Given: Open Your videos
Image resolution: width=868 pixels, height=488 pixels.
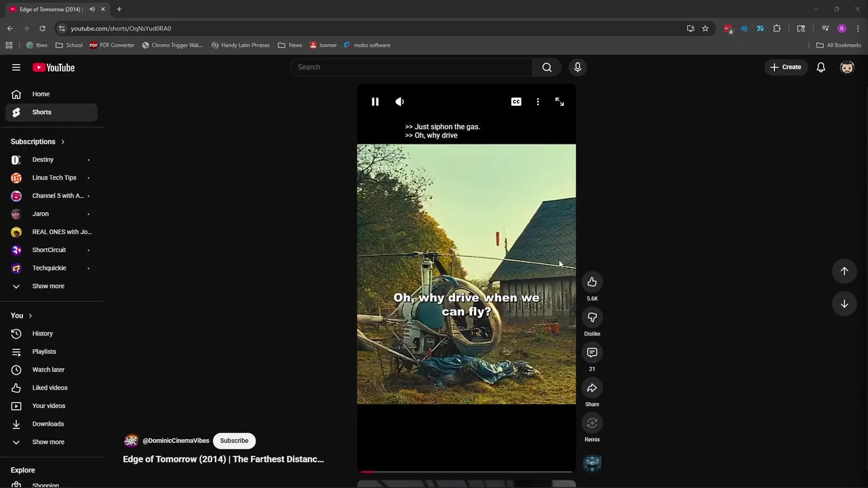Looking at the screenshot, I should [52, 406].
